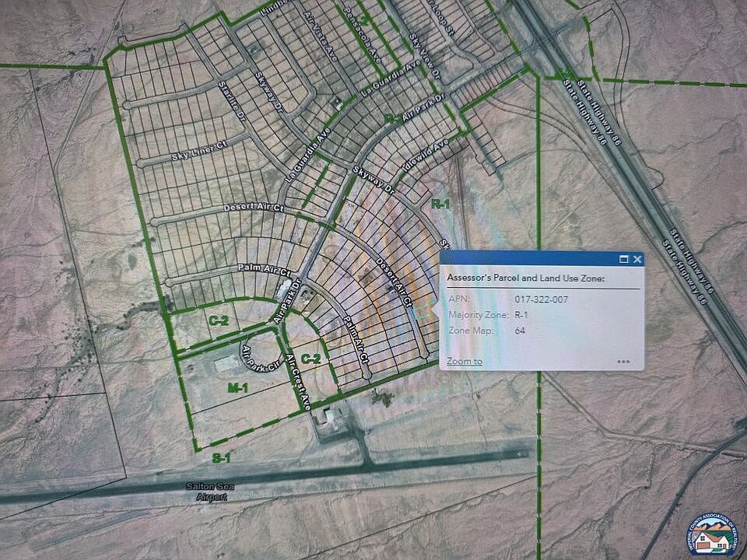Close the Assessor's Parcel popup
Image resolution: width=747 pixels, height=560 pixels.
pyautogui.click(x=637, y=259)
